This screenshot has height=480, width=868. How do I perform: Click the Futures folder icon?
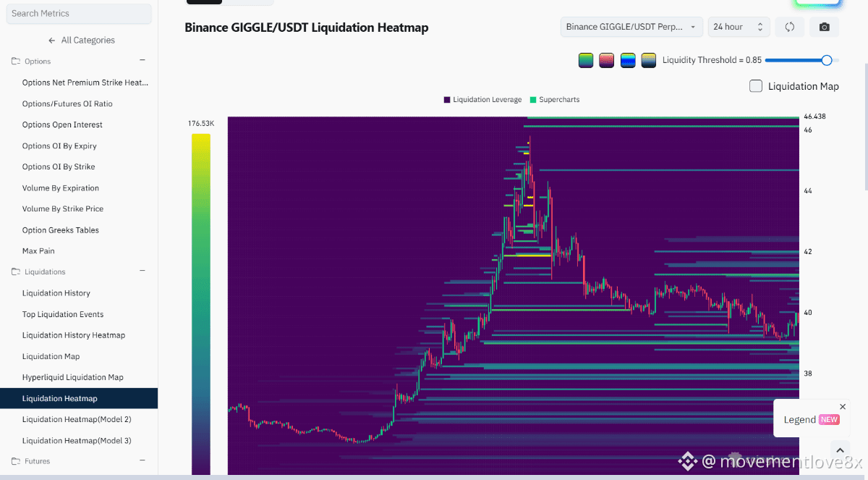point(16,461)
